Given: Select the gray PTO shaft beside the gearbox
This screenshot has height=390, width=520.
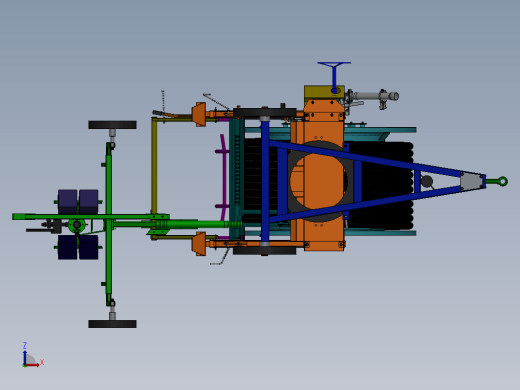Looking at the screenshot, I should (x=377, y=96).
